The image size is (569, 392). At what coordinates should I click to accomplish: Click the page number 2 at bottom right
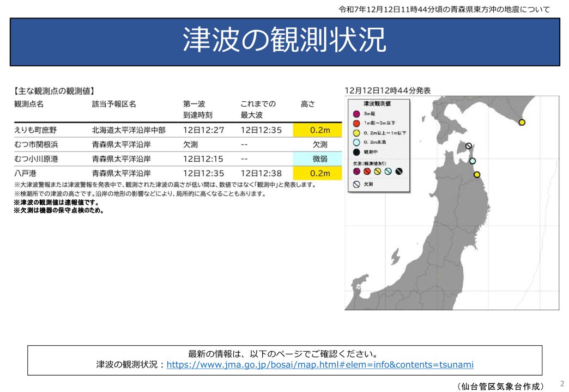coord(562,383)
